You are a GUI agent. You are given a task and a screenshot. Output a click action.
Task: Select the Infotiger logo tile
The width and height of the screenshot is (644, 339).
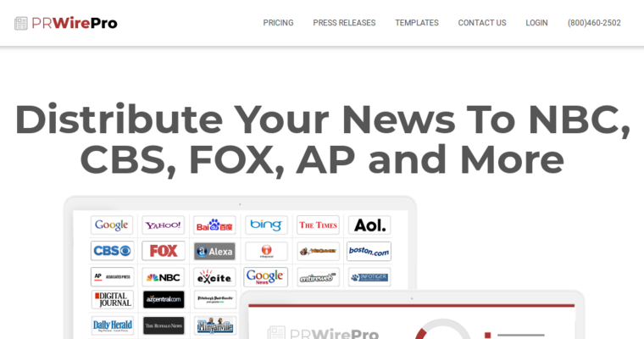(369, 277)
